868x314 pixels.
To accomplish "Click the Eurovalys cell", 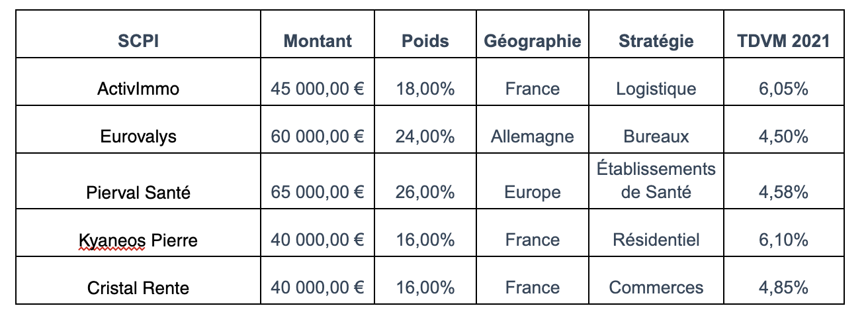I will tap(138, 130).
